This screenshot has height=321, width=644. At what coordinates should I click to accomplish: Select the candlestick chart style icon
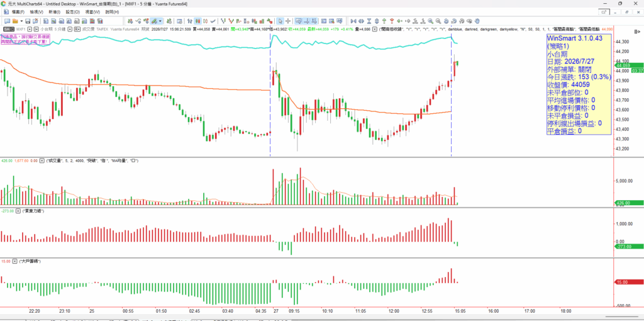click(198, 21)
